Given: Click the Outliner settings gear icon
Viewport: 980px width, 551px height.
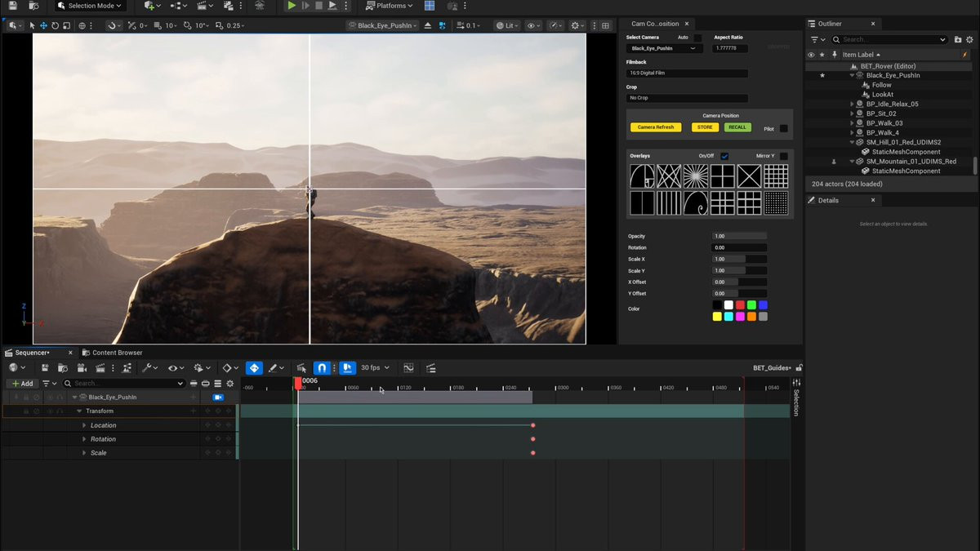Looking at the screenshot, I should point(971,39).
